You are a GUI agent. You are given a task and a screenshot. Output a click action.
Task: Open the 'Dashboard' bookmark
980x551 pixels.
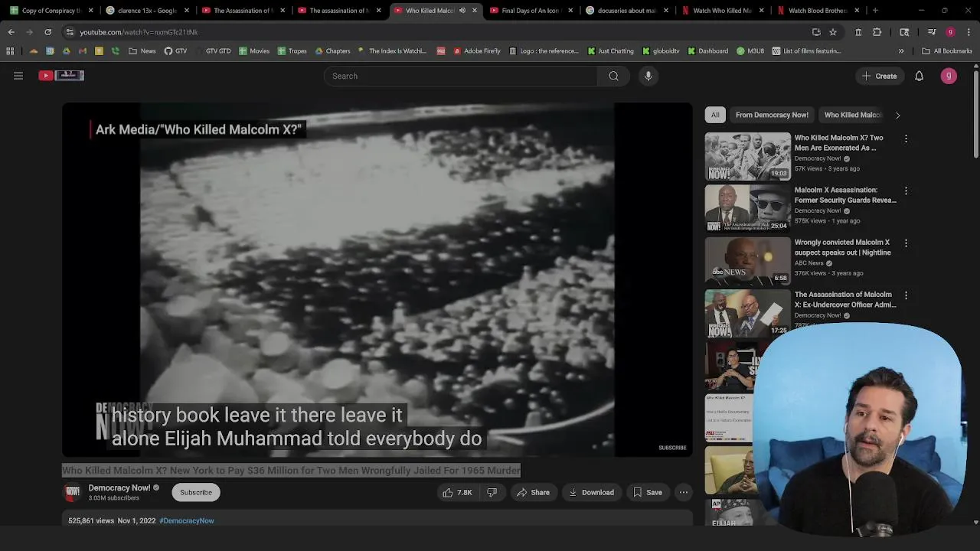707,51
